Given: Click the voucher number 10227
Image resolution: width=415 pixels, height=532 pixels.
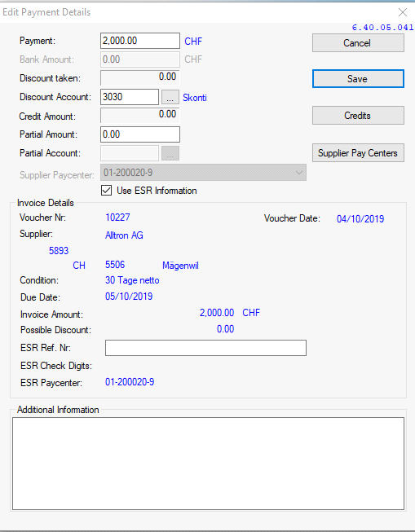Looking at the screenshot, I should 117,218.
